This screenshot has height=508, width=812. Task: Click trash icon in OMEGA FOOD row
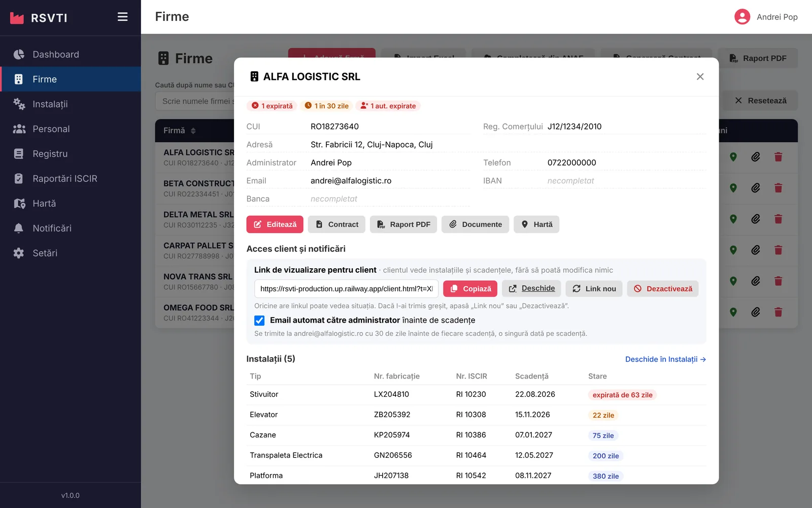tap(778, 312)
